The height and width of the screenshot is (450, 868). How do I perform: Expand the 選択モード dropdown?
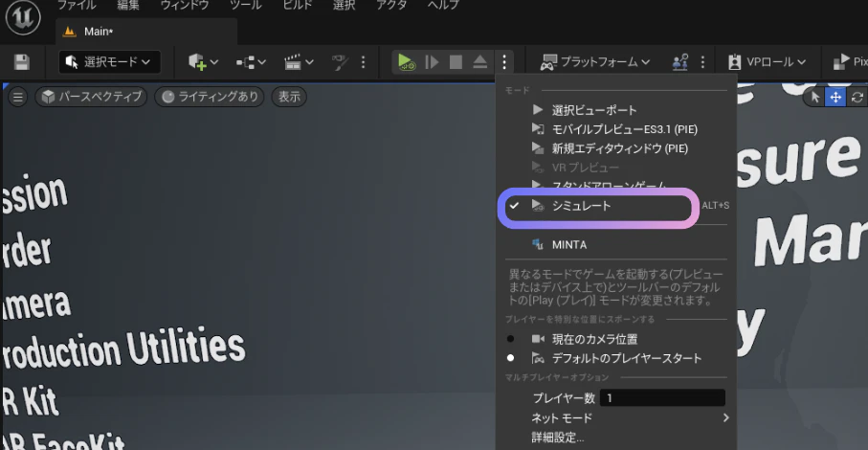tap(110, 62)
